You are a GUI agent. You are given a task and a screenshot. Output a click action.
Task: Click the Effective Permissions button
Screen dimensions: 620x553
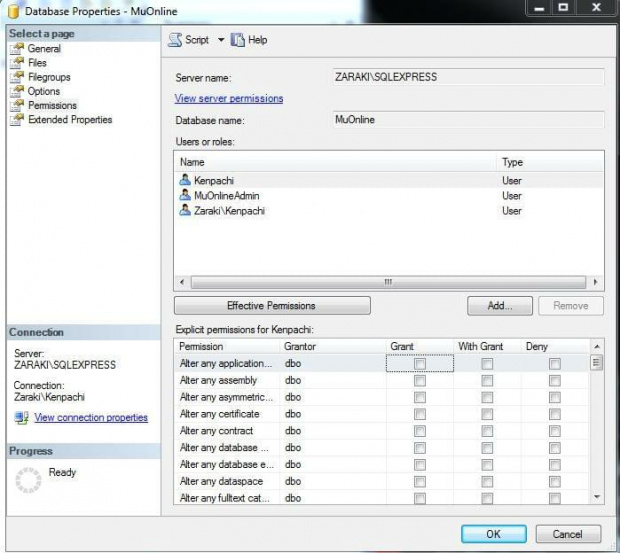click(271, 306)
